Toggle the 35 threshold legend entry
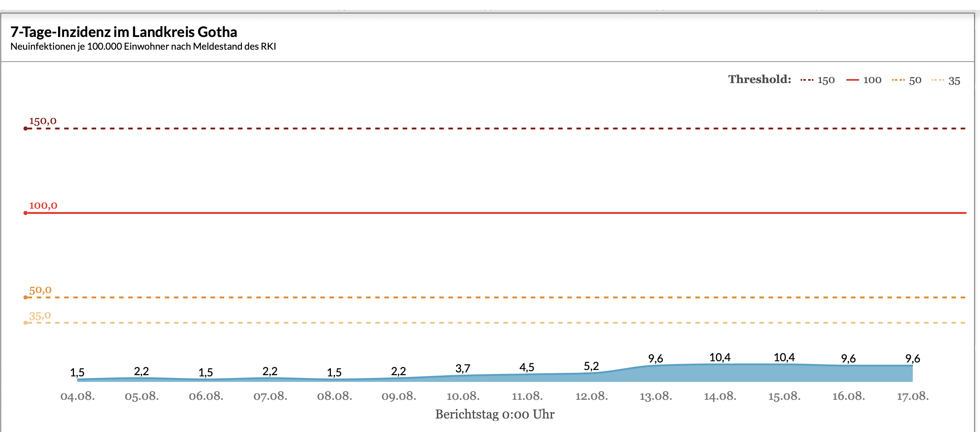Image resolution: width=980 pixels, height=432 pixels. pyautogui.click(x=946, y=80)
